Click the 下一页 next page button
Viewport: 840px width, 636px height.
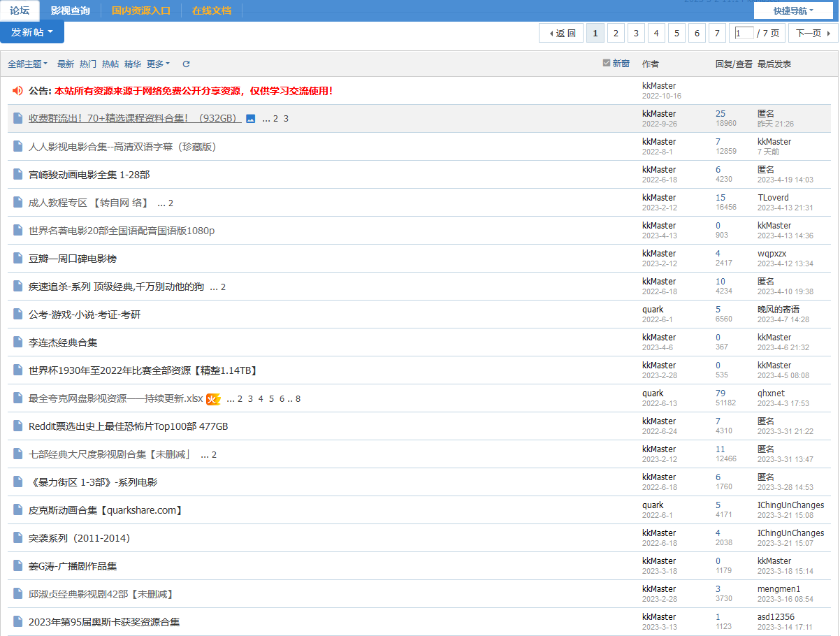click(x=813, y=33)
